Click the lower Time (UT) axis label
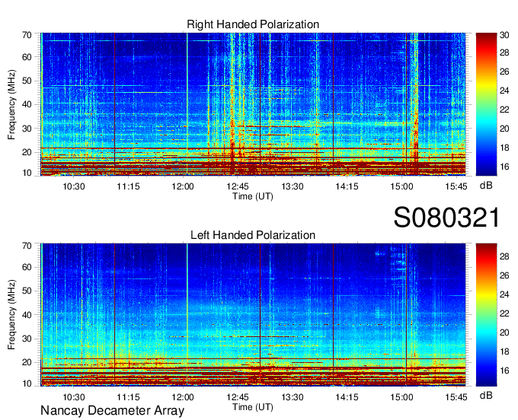The width and height of the screenshot is (518, 420). click(253, 407)
